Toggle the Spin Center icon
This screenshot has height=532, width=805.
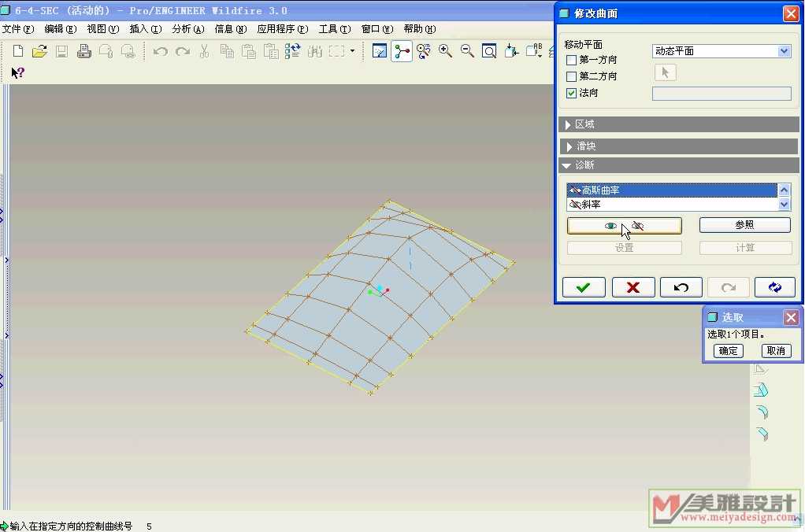click(402, 51)
